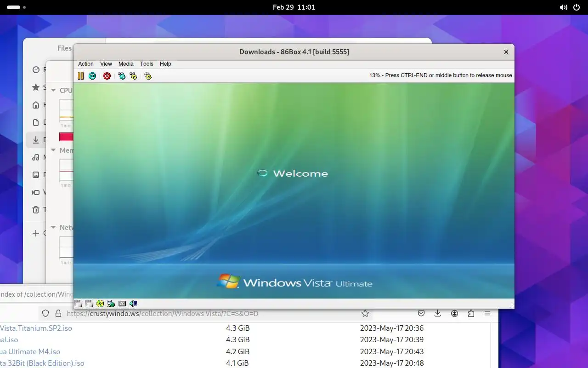Click the date 2023-May-17 20:48
Image resolution: width=588 pixels, height=368 pixels.
392,363
